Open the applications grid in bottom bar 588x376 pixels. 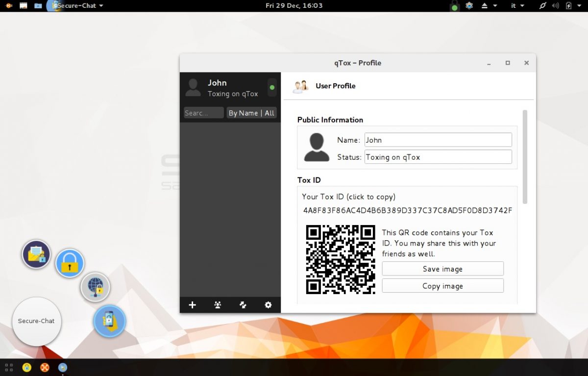point(9,367)
